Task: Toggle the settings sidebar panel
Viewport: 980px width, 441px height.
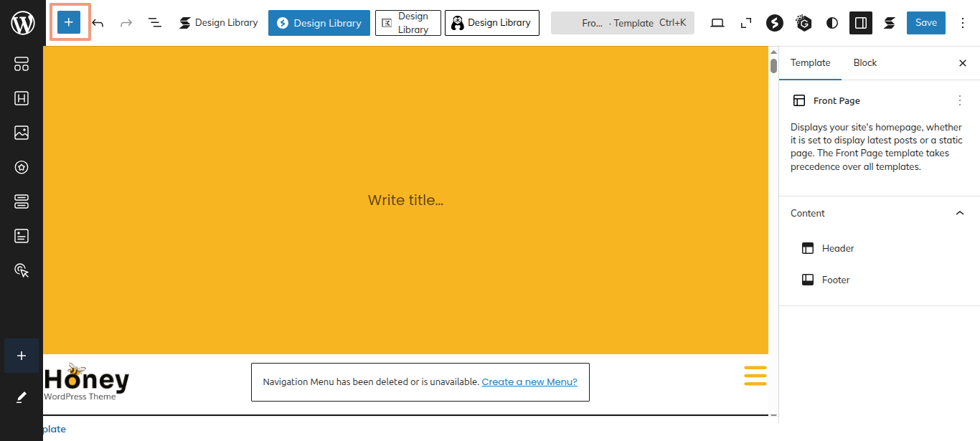Action: pos(861,23)
